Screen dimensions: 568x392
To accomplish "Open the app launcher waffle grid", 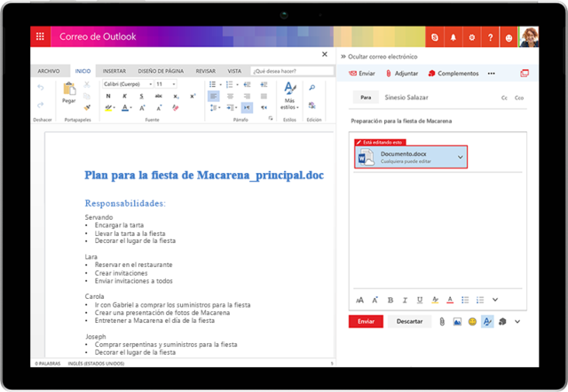I will pos(40,36).
